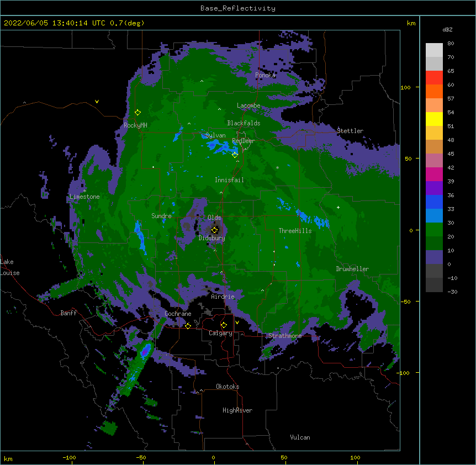Click the -100 tick label on the bottom axis

69,457
